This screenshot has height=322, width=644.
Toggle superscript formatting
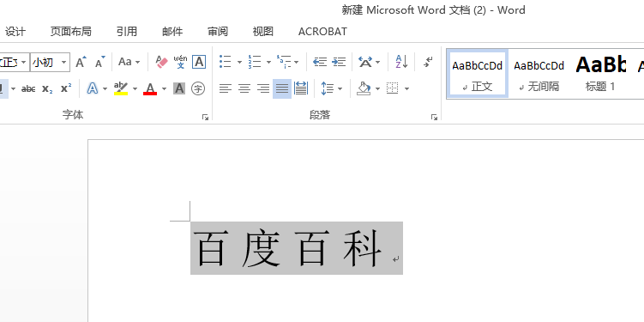(66, 88)
